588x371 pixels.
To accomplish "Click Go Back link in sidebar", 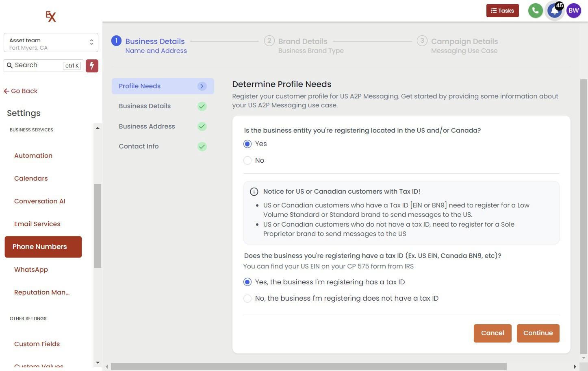I will [x=21, y=91].
